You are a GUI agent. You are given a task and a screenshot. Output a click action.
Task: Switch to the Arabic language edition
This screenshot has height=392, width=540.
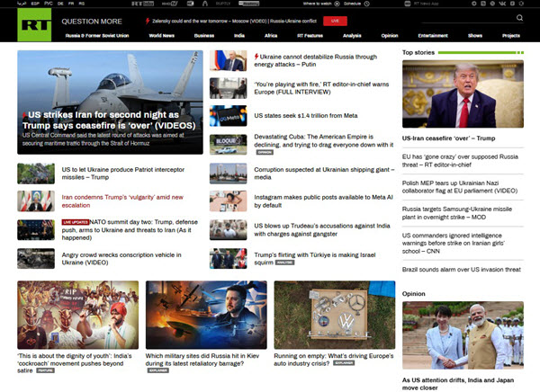coord(22,4)
